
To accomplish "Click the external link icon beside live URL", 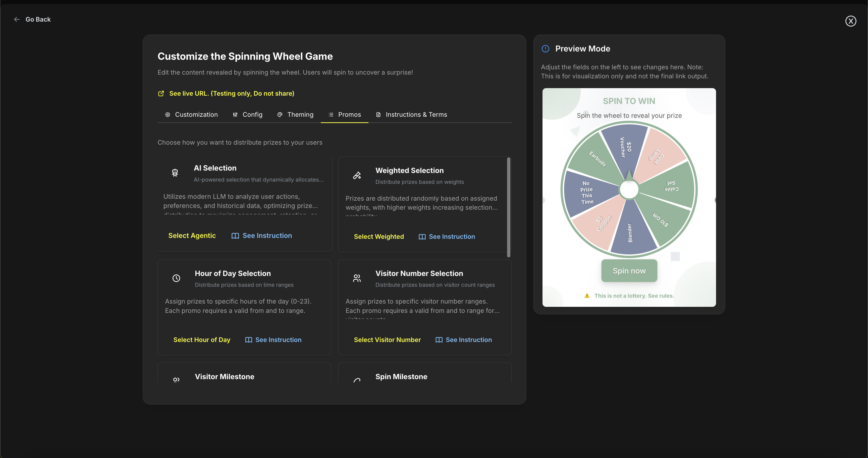I will pyautogui.click(x=161, y=94).
